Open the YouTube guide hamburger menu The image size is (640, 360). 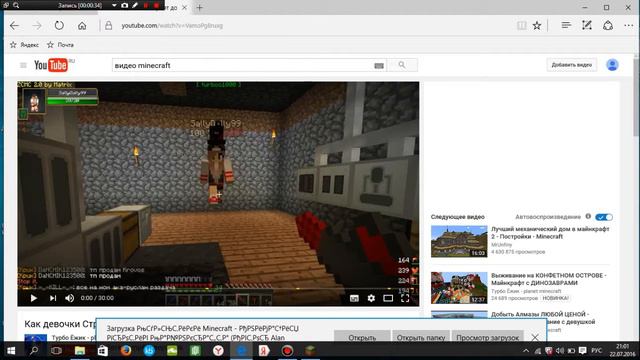[x=23, y=65]
